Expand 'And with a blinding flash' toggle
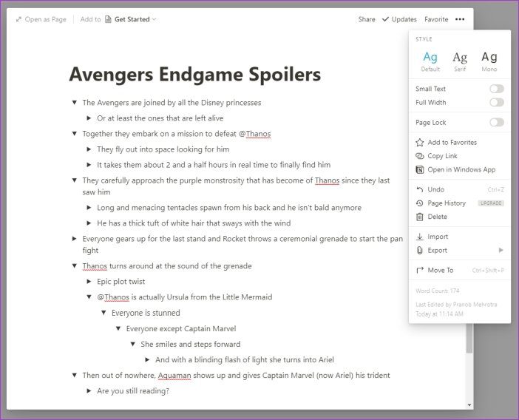 [x=147, y=359]
